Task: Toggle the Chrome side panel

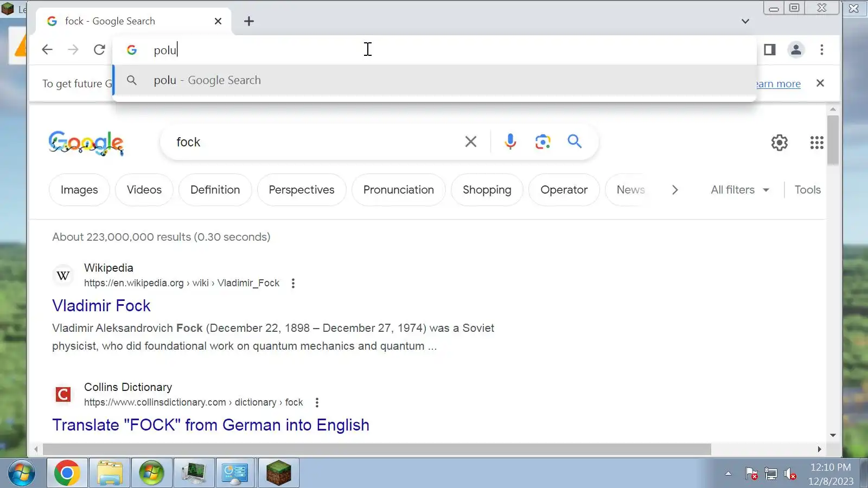Action: click(769, 50)
